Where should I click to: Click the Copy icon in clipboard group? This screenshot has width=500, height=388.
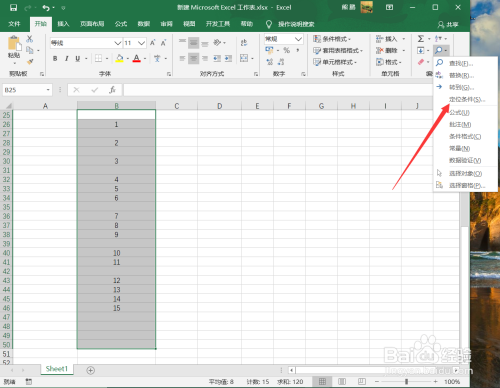(30, 50)
